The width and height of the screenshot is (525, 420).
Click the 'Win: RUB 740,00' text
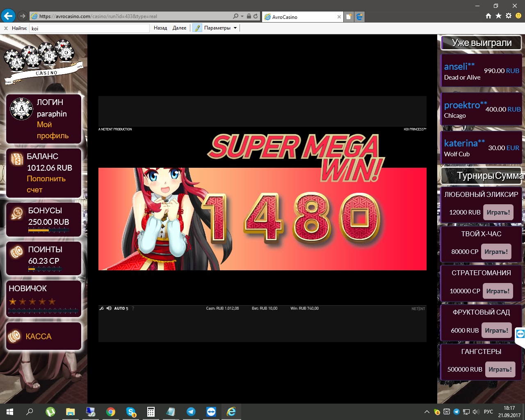pyautogui.click(x=304, y=308)
